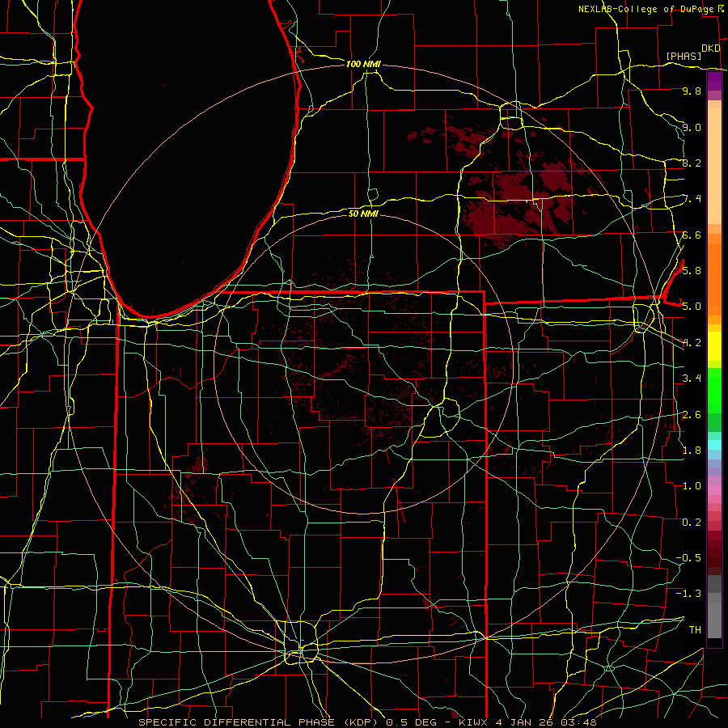Click the 2.6 value on the scale
This screenshot has width=728, height=728.
692,414
